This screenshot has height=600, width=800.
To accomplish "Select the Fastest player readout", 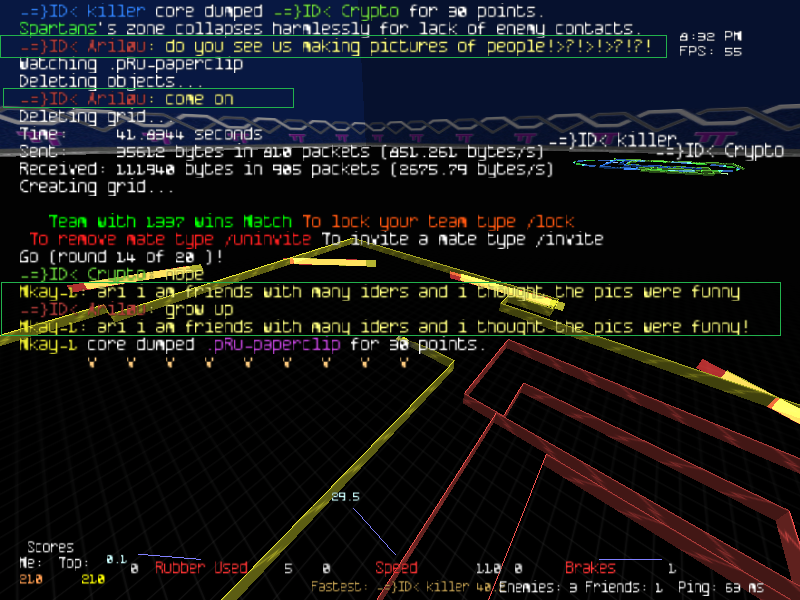I will tap(402, 587).
